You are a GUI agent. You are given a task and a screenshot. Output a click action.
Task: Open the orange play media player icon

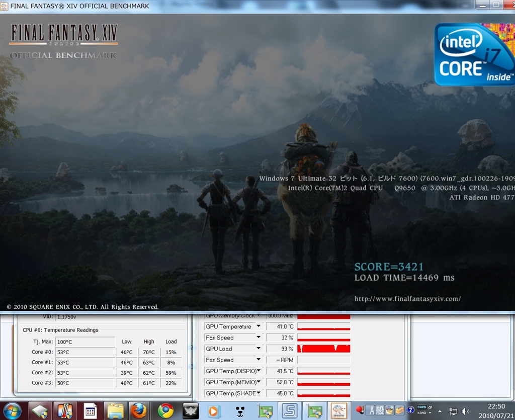point(213,411)
